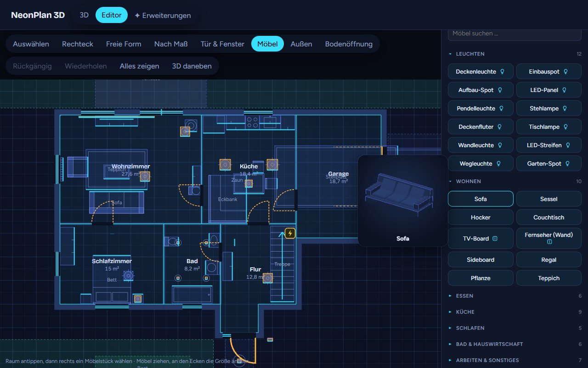Click the Sofa 3D preview thumbnail
This screenshot has height=368, width=588.
click(x=402, y=201)
